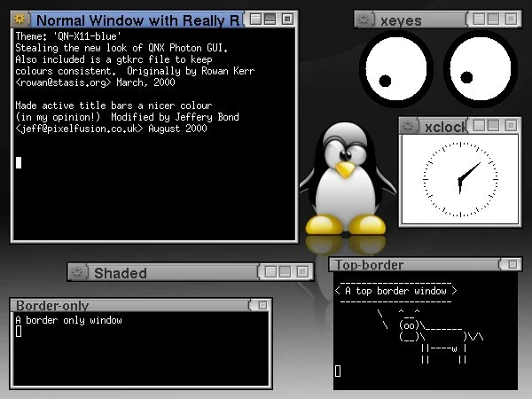The height and width of the screenshot is (399, 532).
Task: Click the right eye in xeyes
Action: pyautogui.click(x=480, y=68)
